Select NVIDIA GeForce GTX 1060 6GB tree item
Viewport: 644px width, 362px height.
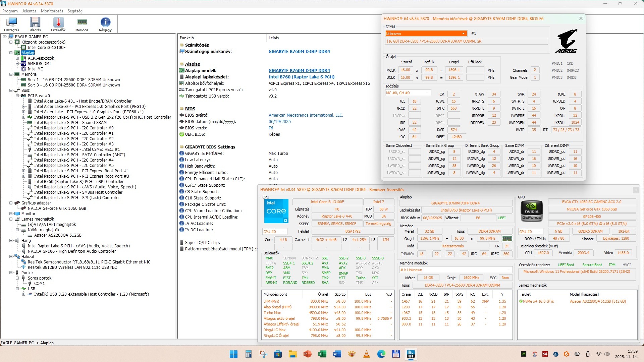pyautogui.click(x=57, y=208)
